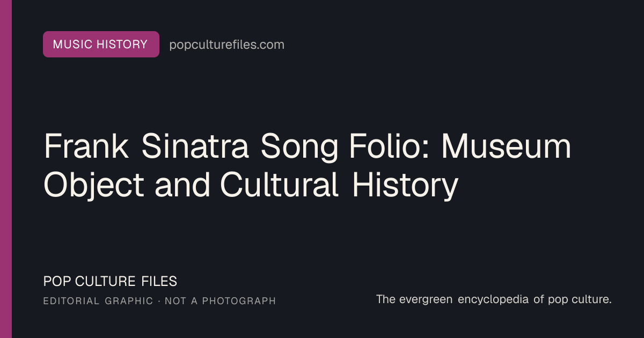Click the EDITORIAL GRAPHIC · NOT A PHOTOGRAPH note

tap(159, 301)
